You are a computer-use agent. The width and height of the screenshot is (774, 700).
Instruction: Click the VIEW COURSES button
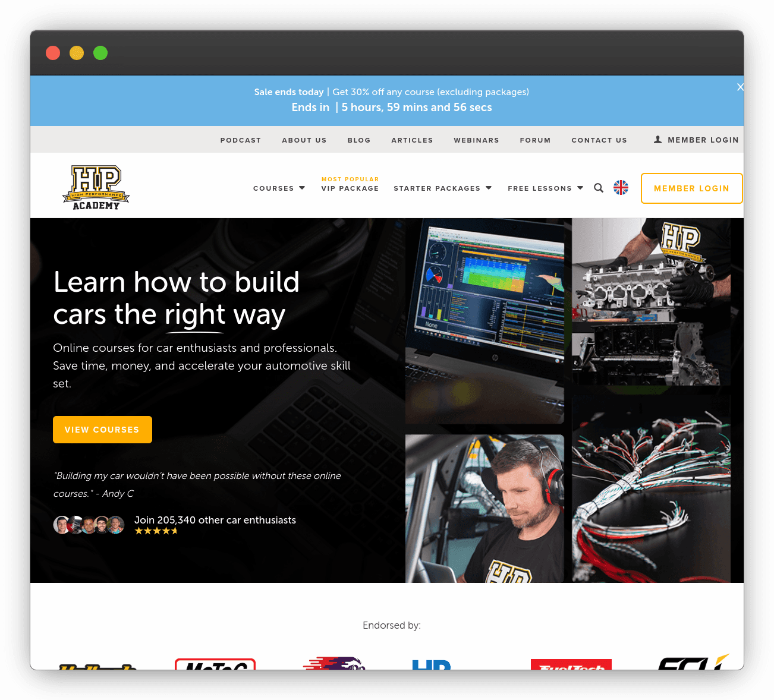pos(102,429)
